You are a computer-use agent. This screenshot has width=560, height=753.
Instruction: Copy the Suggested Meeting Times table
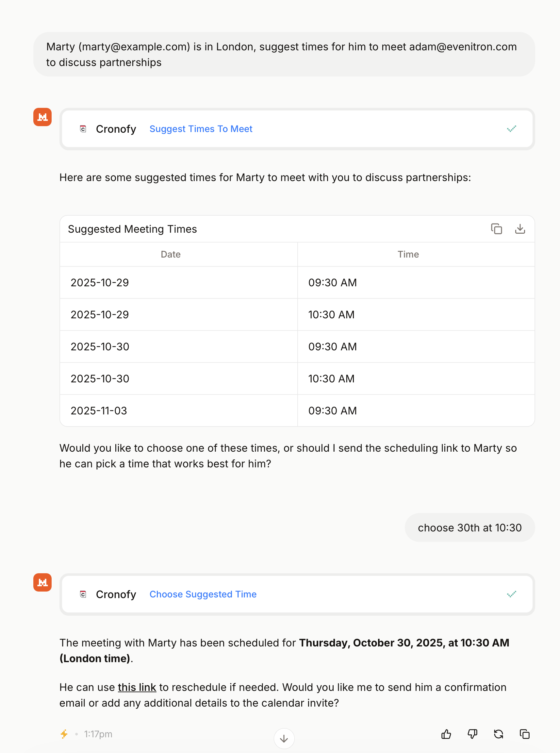pyautogui.click(x=496, y=229)
